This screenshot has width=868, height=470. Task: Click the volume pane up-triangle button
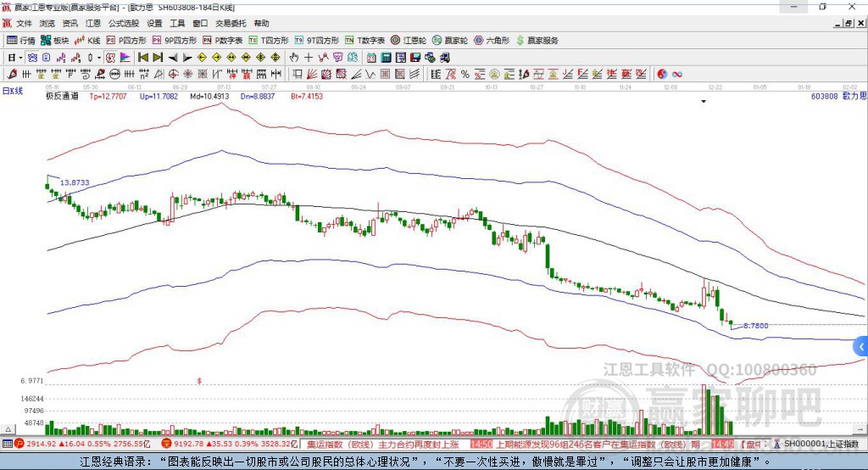(x=8, y=429)
